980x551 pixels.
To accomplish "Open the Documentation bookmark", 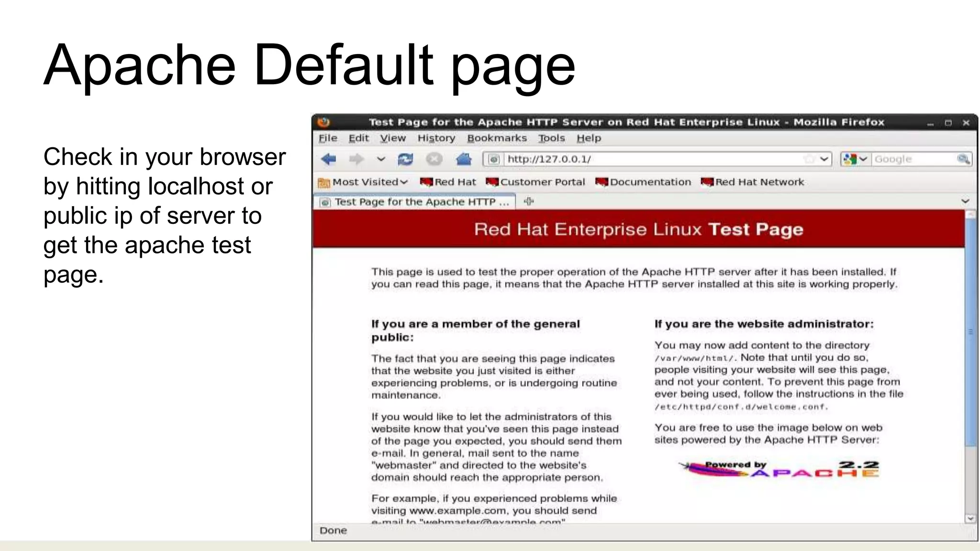I will pos(643,182).
